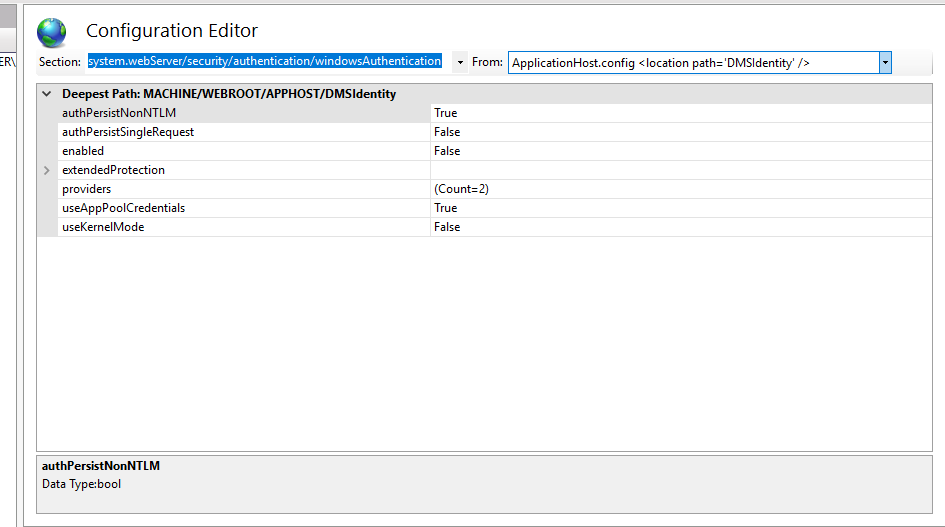This screenshot has width=945, height=527.
Task: Click the Configuration Editor globe icon
Action: pyautogui.click(x=52, y=33)
